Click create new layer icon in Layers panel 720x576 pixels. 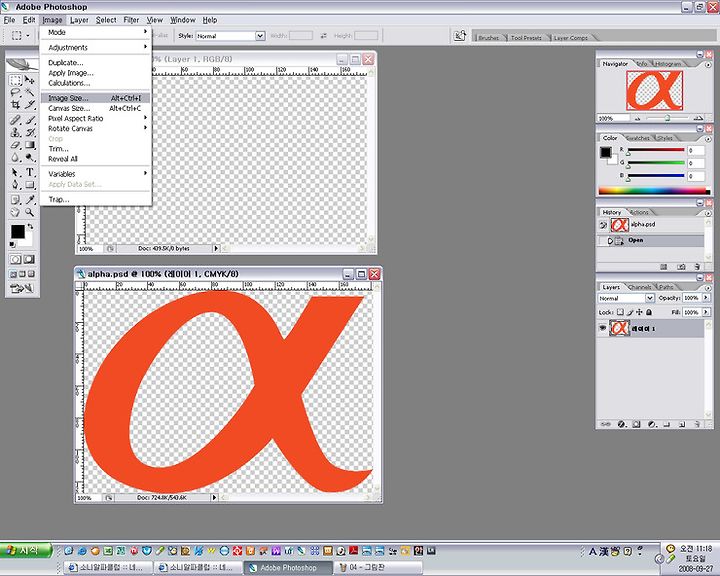(x=682, y=424)
